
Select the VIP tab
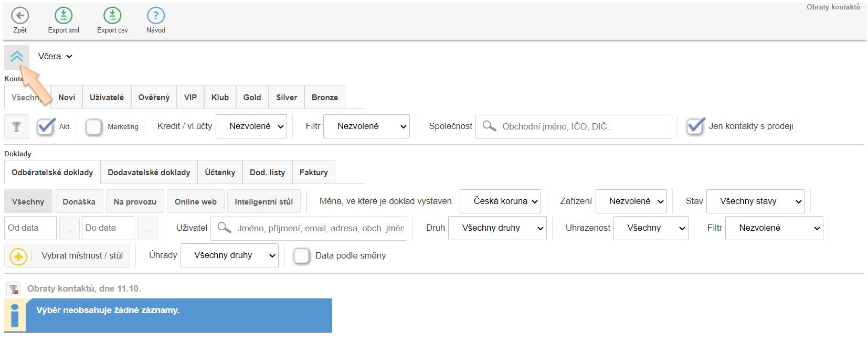(x=190, y=98)
